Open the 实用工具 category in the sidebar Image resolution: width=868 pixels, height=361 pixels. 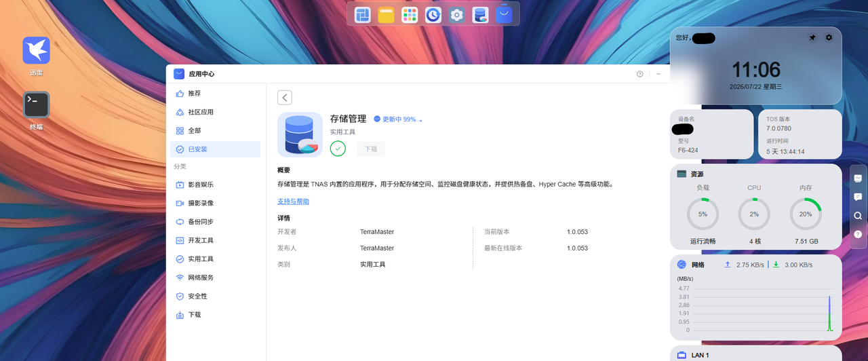215,259
